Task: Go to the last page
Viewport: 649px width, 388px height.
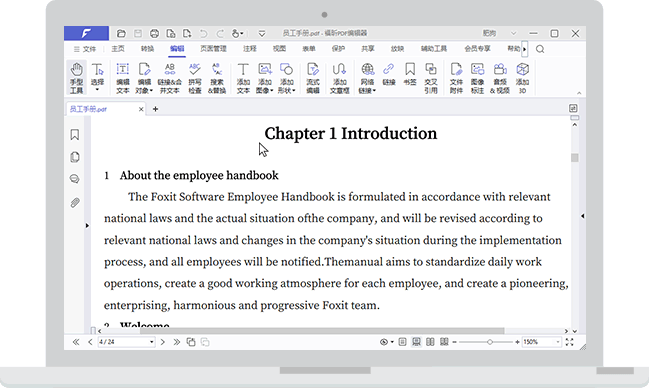Action: (x=177, y=342)
